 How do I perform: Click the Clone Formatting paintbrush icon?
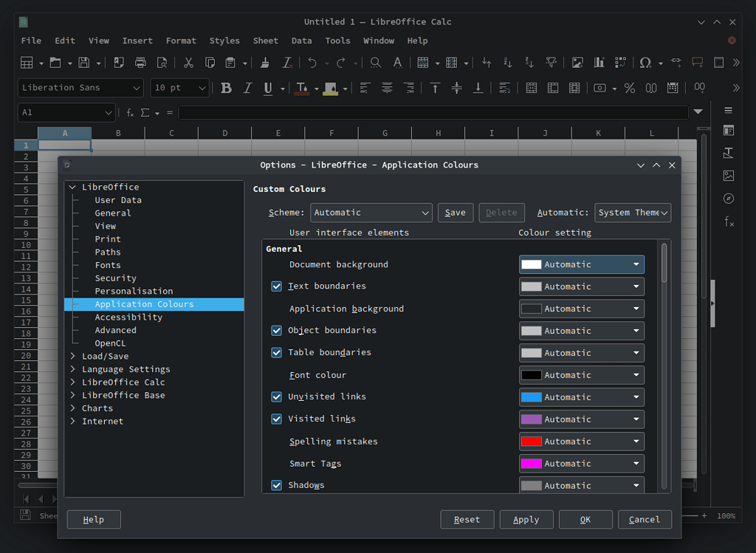click(265, 63)
